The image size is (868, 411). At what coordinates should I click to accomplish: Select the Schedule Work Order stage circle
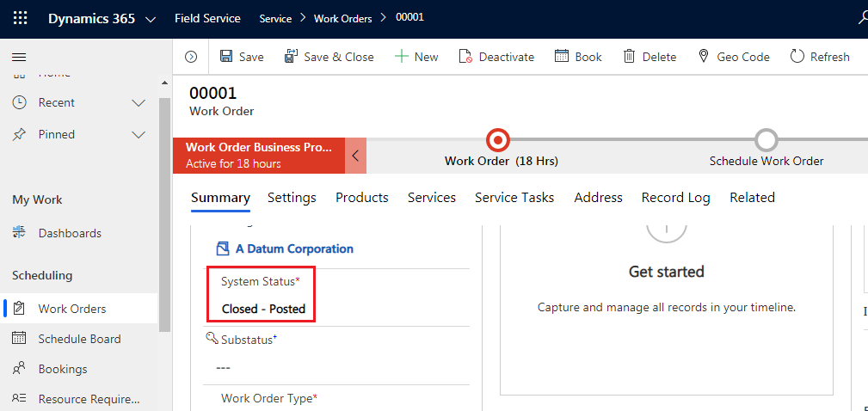[x=766, y=140]
